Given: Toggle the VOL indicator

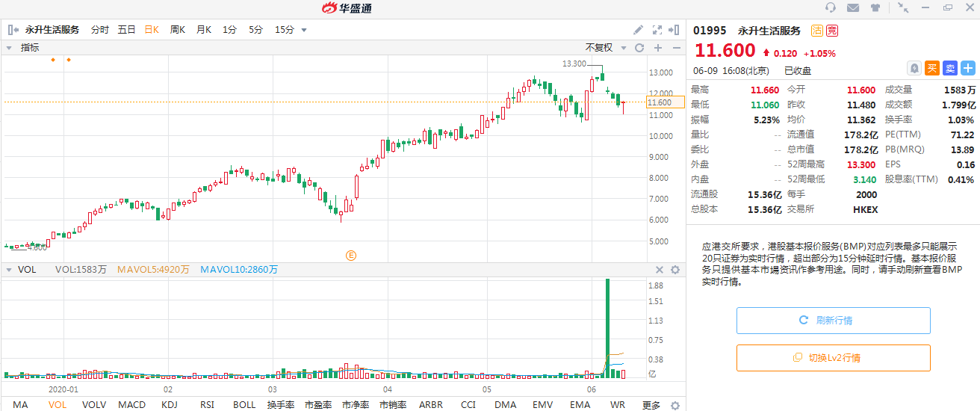Looking at the screenshot, I should coord(57,405).
